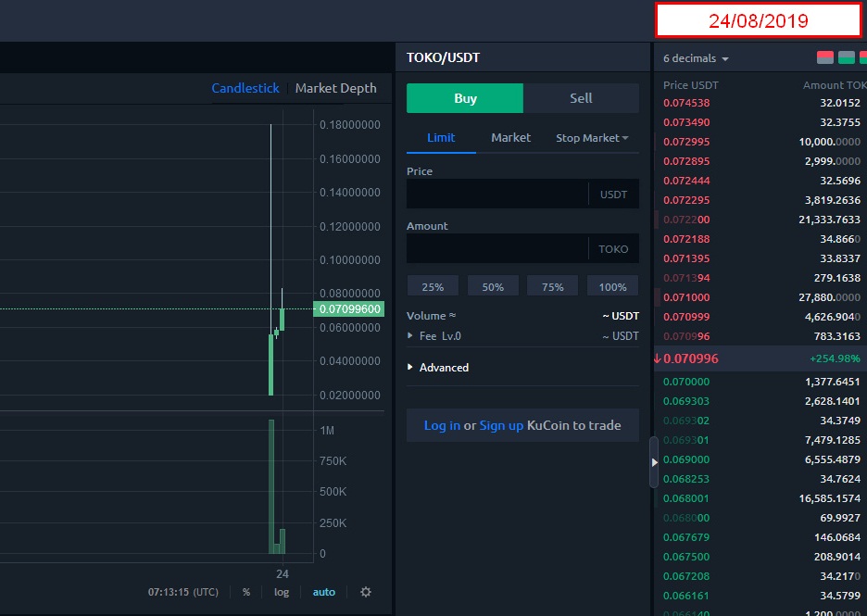Select sell order price 0.071000
The height and width of the screenshot is (616, 867).
[686, 297]
